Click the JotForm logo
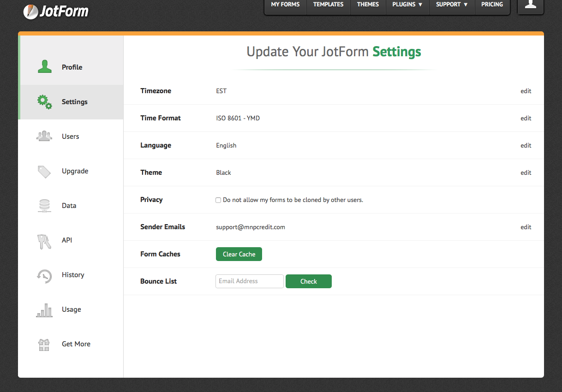Viewport: 562px width, 392px height. tap(56, 11)
